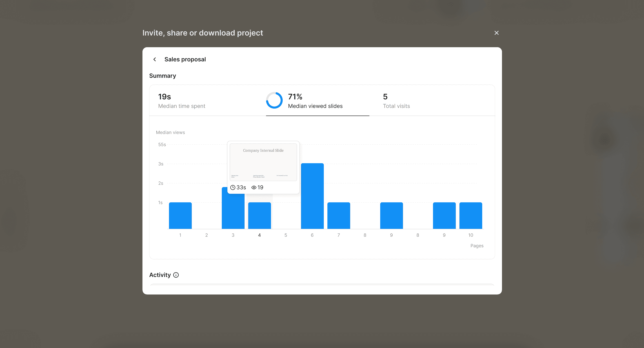Click the page 2 axis label
The image size is (644, 348).
pos(207,235)
